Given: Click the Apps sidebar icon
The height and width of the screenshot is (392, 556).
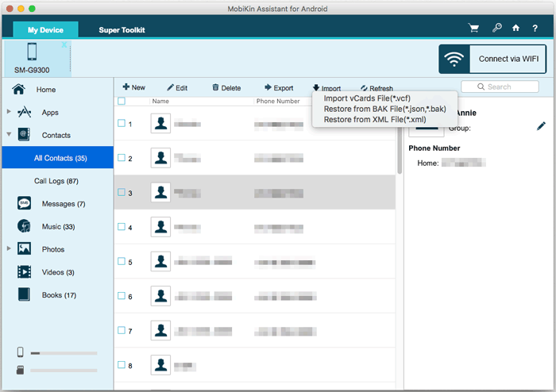Looking at the screenshot, I should click(x=24, y=112).
